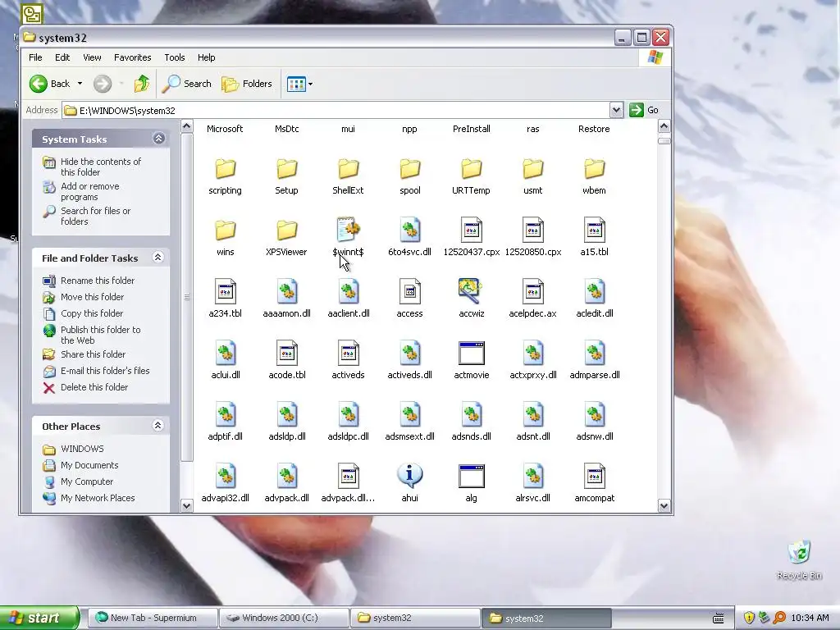Expand the Address bar dropdown
840x630 pixels.
[x=616, y=111]
